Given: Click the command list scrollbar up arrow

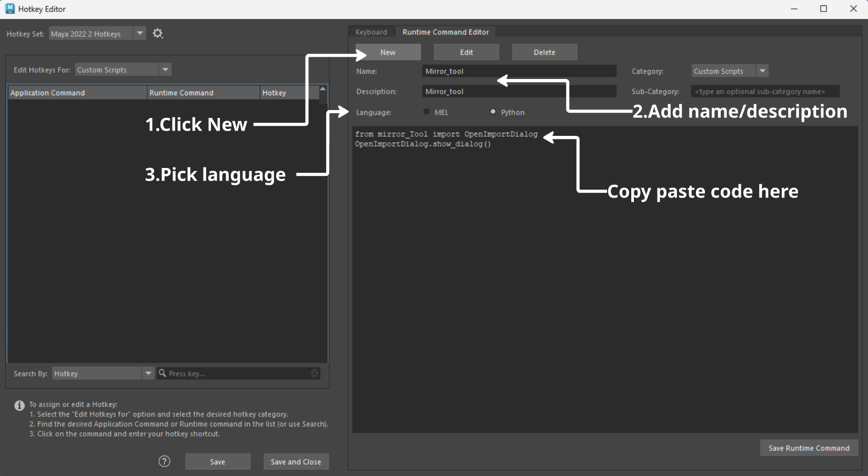Looking at the screenshot, I should pos(322,89).
